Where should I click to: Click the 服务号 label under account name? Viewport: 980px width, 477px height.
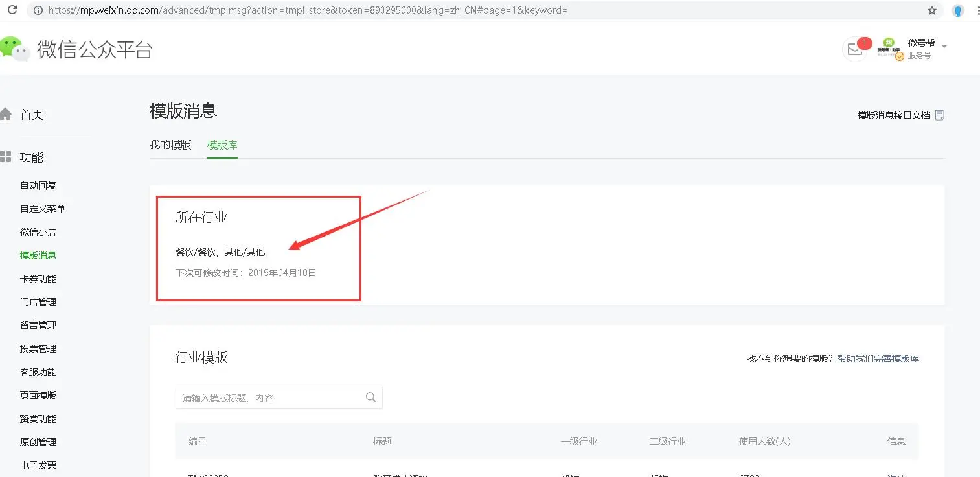pyautogui.click(x=919, y=56)
